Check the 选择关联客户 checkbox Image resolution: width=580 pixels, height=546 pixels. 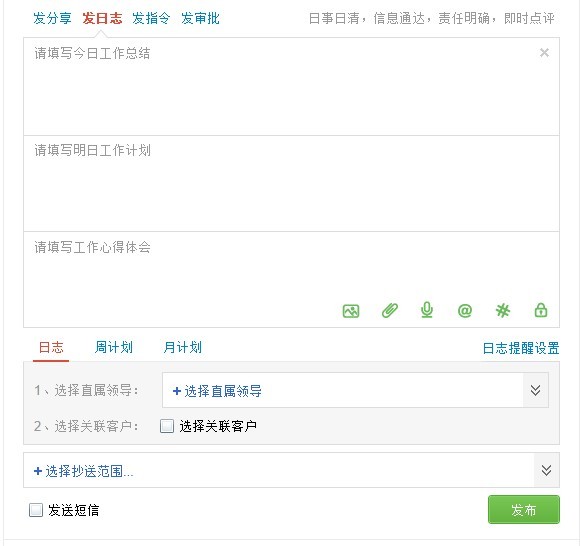pyautogui.click(x=167, y=426)
